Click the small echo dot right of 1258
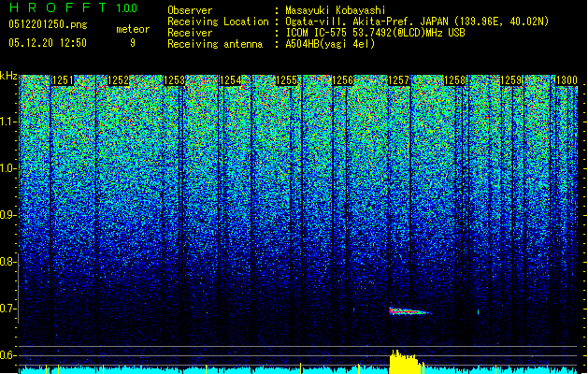This screenshot has width=588, height=374. pos(478,311)
